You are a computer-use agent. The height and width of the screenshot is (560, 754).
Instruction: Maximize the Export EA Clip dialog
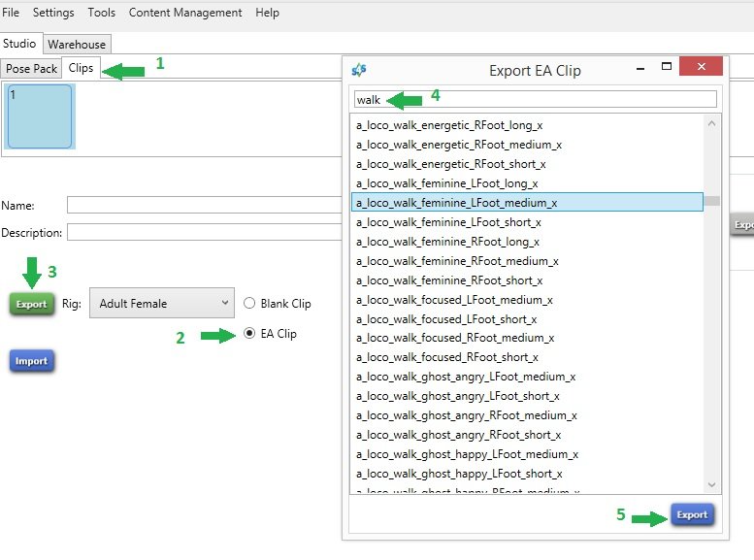click(667, 67)
